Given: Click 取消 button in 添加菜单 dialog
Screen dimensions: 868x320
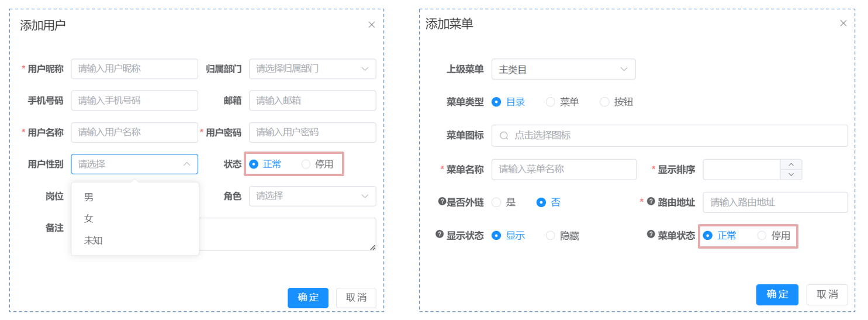Looking at the screenshot, I should (826, 295).
